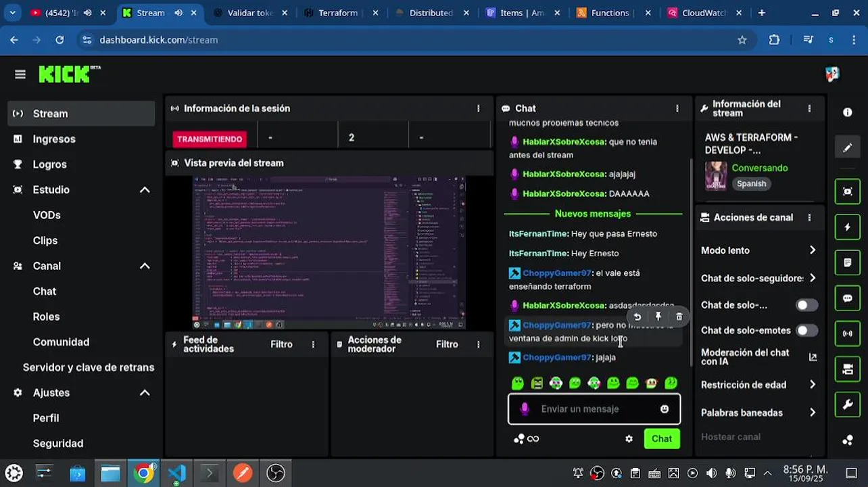The height and width of the screenshot is (487, 868).
Task: Delete the hovered ChoppyGamer97 chat message
Action: coord(679,317)
